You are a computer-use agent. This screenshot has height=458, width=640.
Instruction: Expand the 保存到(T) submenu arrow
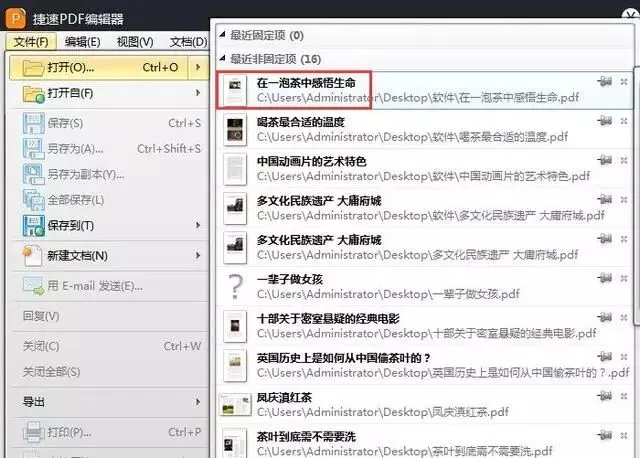tap(198, 225)
